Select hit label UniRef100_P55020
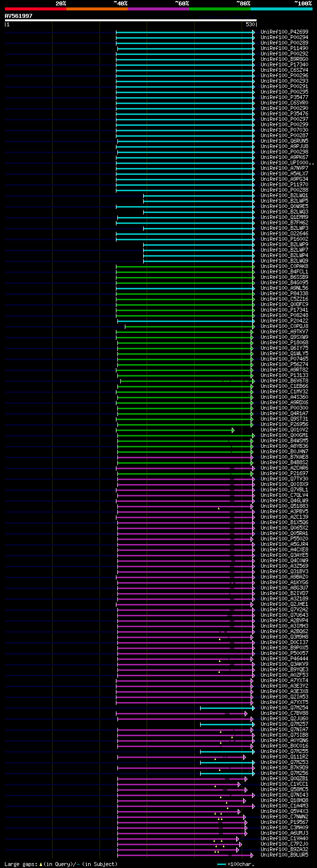Viewport: 317px width, 868px height. [x=284, y=539]
